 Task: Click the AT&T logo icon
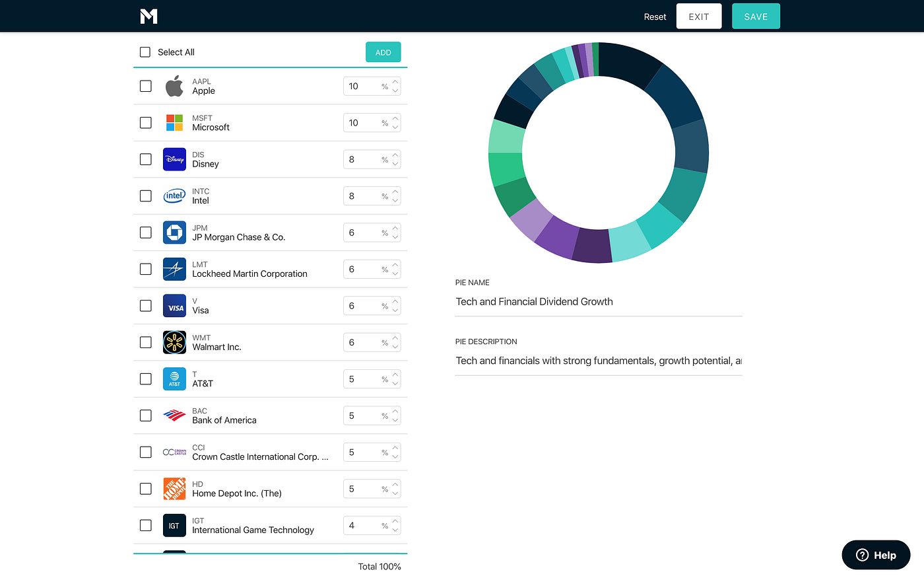[174, 379]
